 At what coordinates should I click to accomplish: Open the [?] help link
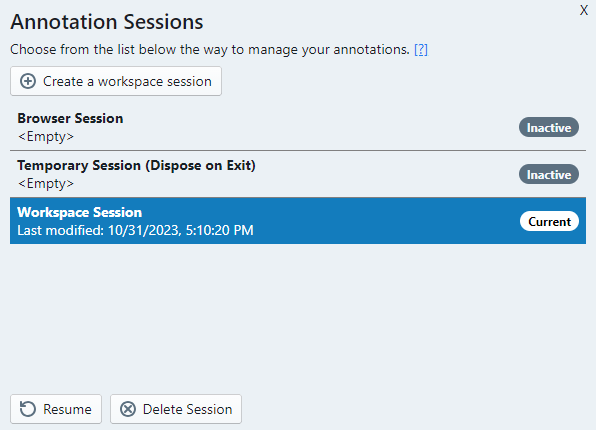click(421, 49)
